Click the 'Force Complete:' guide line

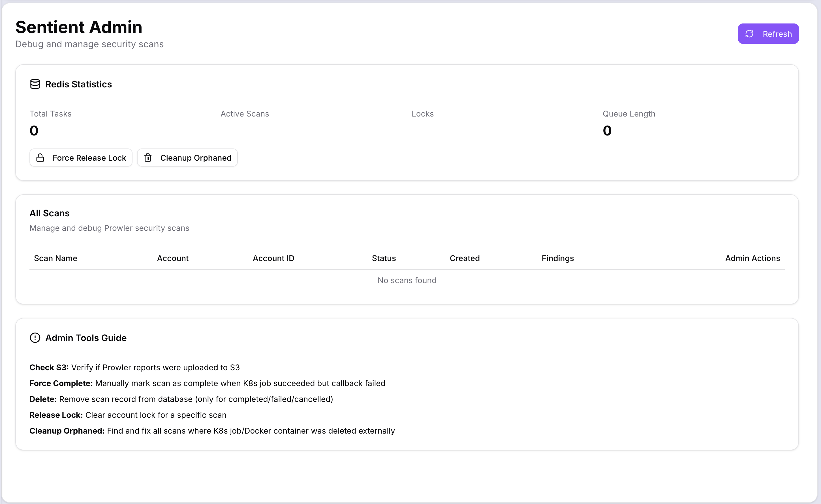[208, 383]
